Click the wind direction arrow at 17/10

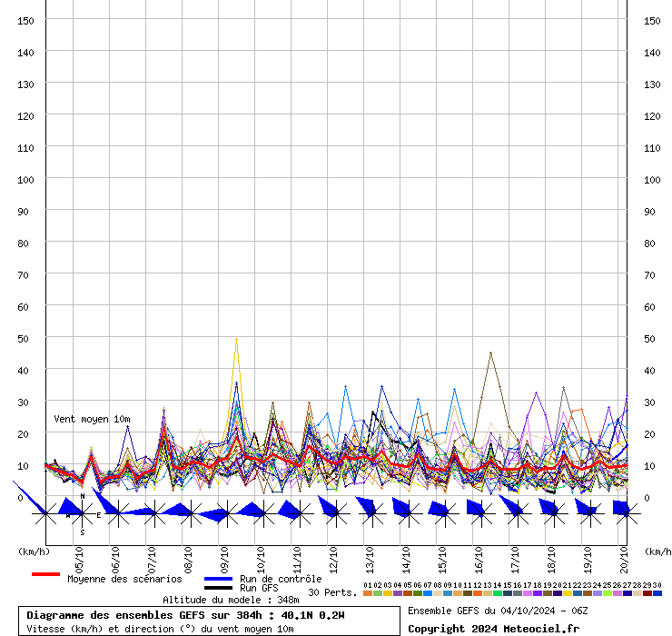click(511, 507)
